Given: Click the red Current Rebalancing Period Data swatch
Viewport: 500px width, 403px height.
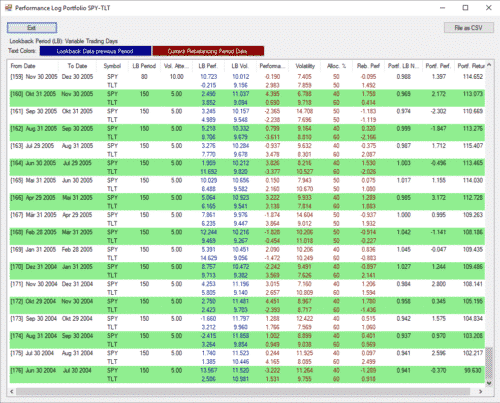Looking at the screenshot, I should pyautogui.click(x=208, y=51).
